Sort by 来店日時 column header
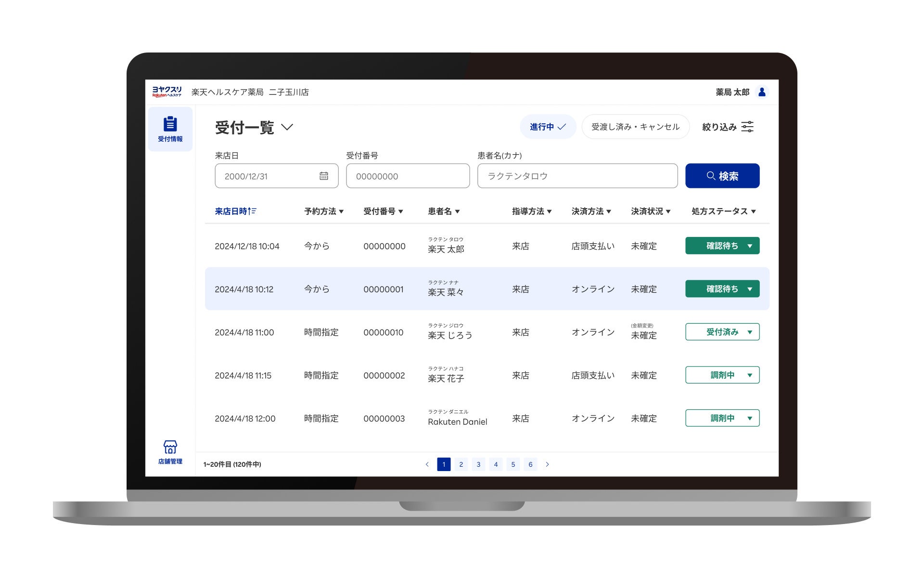This screenshot has height=578, width=924. tap(235, 211)
